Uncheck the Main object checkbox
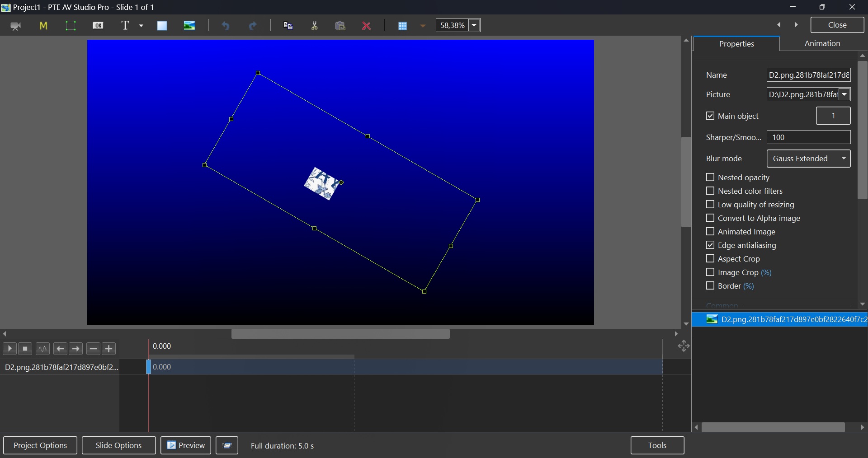Image resolution: width=868 pixels, height=458 pixels. [710, 116]
